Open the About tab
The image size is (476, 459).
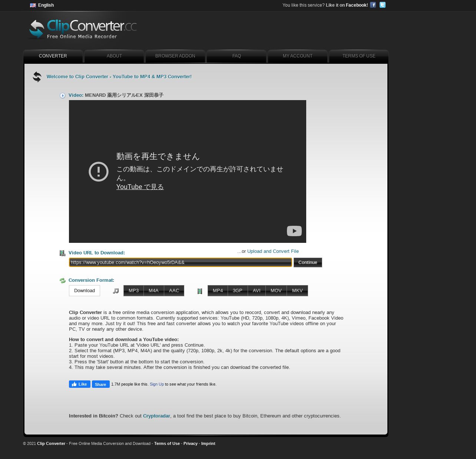click(114, 56)
